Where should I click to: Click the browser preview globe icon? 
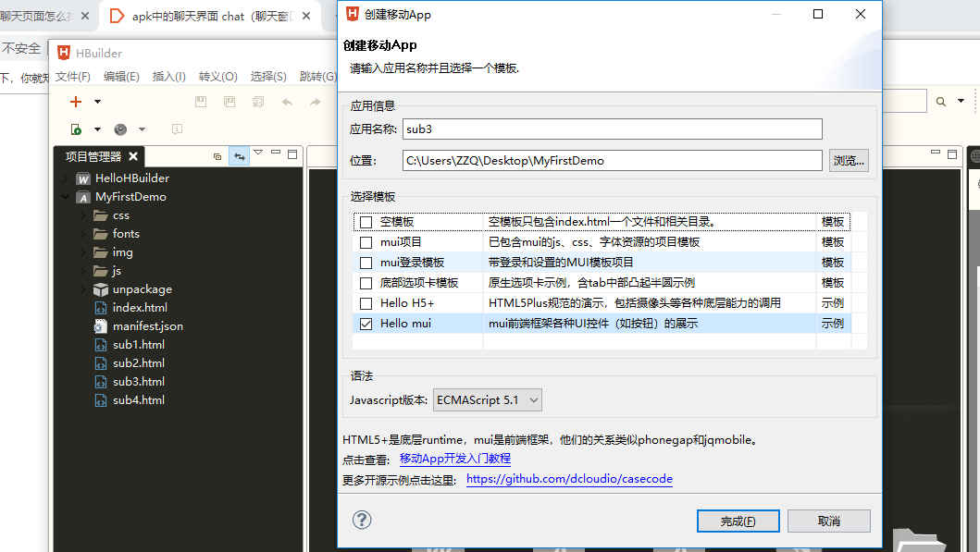(120, 129)
